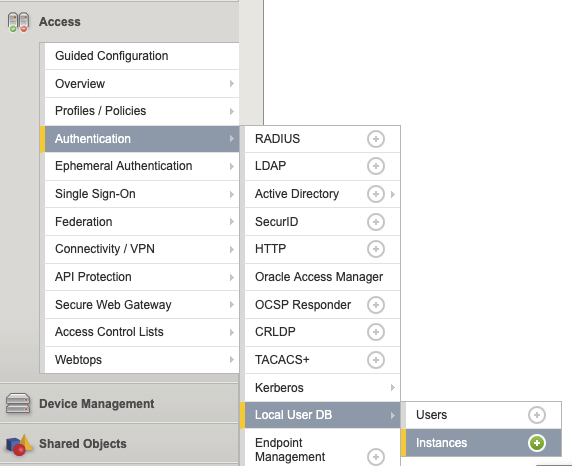Expand the Ephemeral Authentication submenu arrow
The image size is (572, 466).
232,166
